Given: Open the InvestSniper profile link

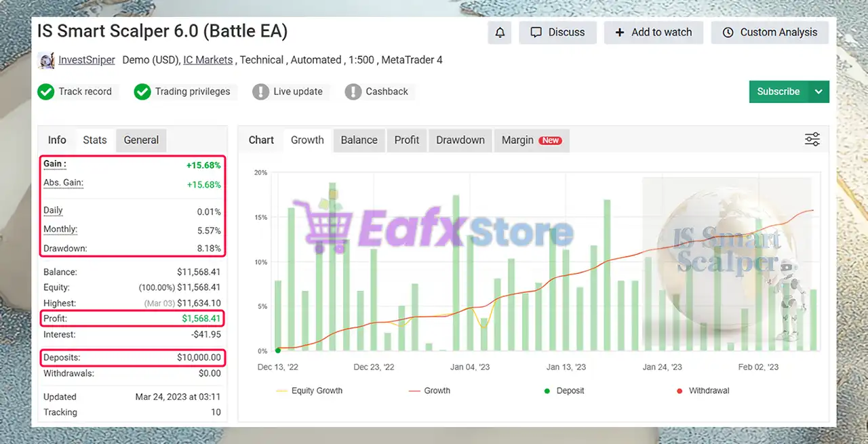Looking at the screenshot, I should [x=87, y=60].
